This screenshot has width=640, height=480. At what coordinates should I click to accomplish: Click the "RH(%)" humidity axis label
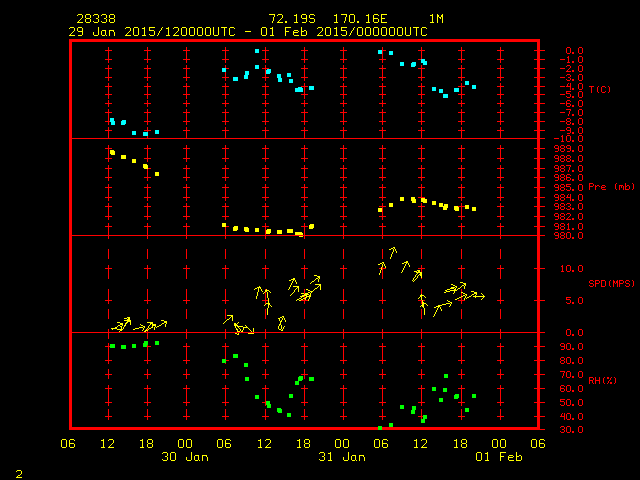pyautogui.click(x=602, y=380)
